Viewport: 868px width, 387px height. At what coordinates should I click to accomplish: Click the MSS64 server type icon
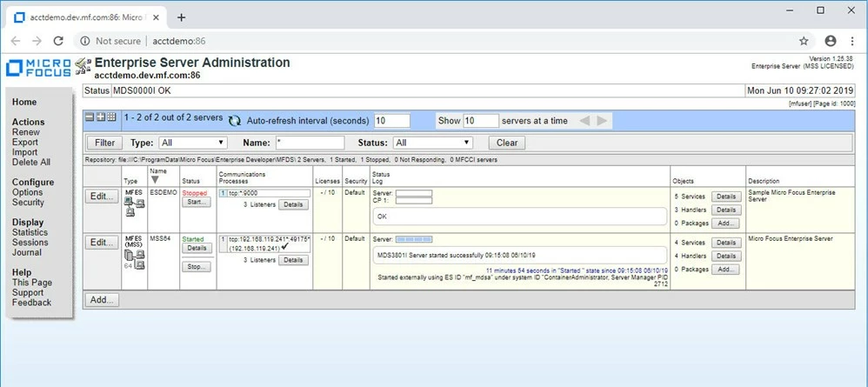(135, 260)
